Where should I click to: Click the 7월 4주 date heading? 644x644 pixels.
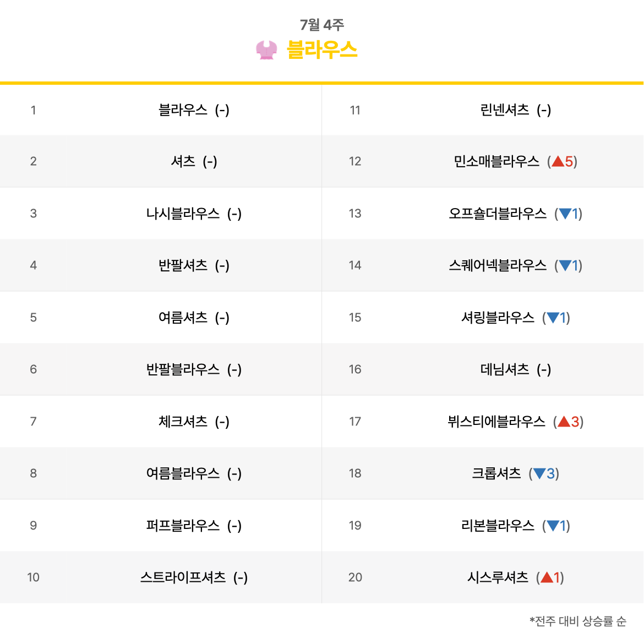pyautogui.click(x=321, y=25)
